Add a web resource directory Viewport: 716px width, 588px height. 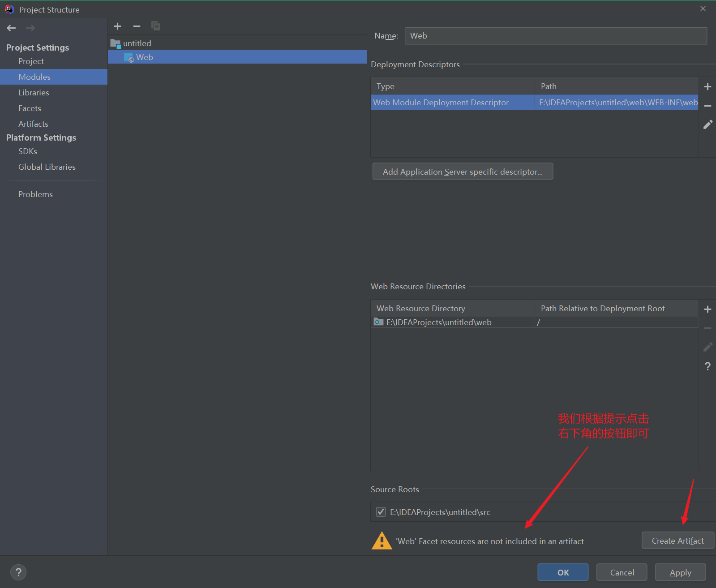[707, 309]
